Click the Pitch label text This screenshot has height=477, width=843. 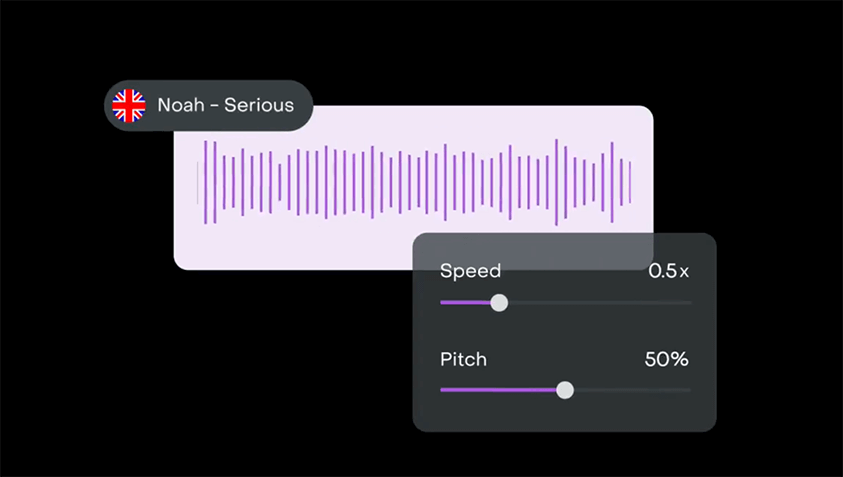point(463,359)
